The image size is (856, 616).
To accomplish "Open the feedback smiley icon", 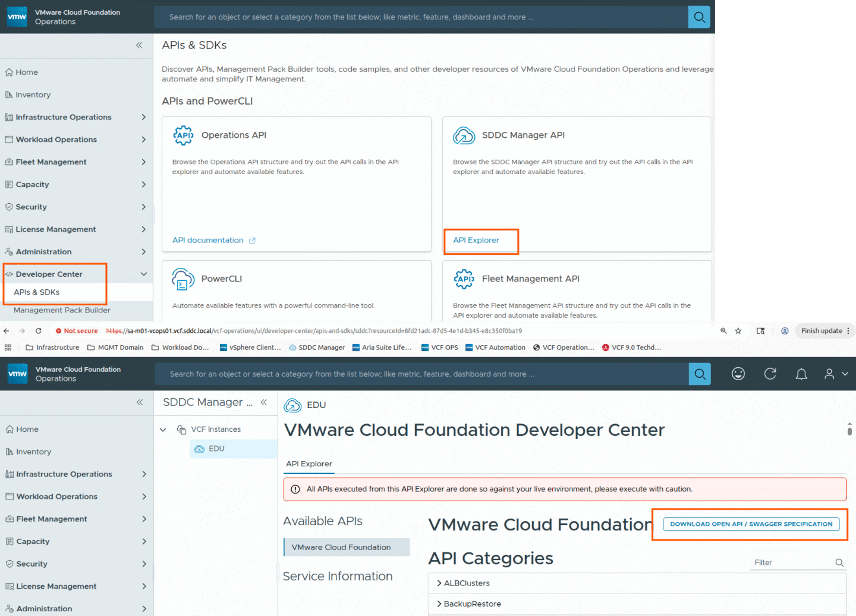I will click(x=738, y=374).
